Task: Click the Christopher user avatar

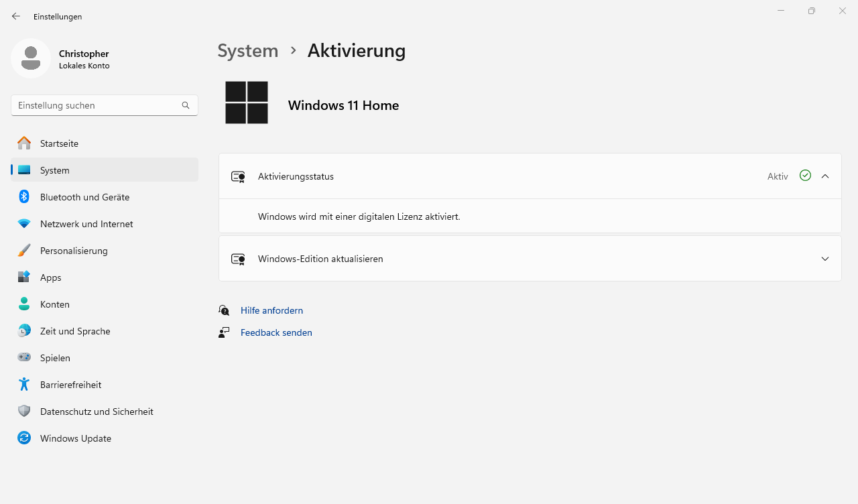Action: [x=31, y=58]
